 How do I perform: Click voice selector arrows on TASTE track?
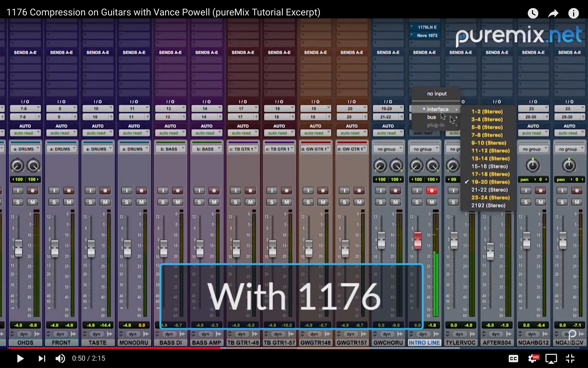pos(85,334)
